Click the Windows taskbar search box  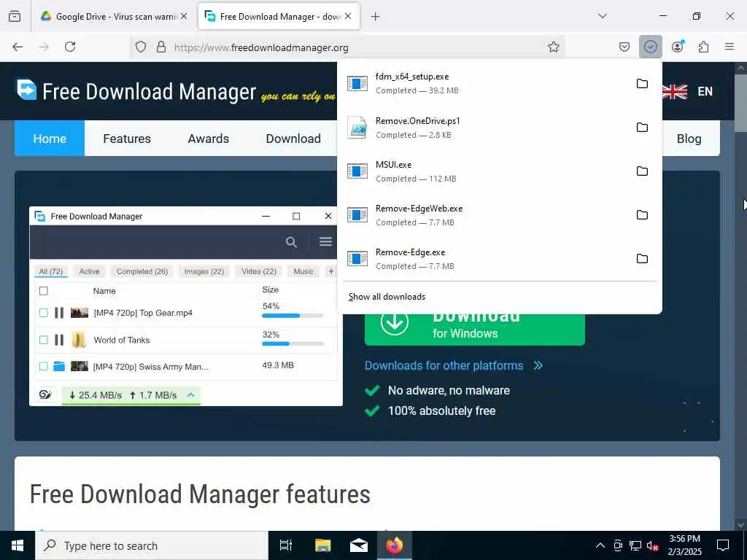coord(152,545)
